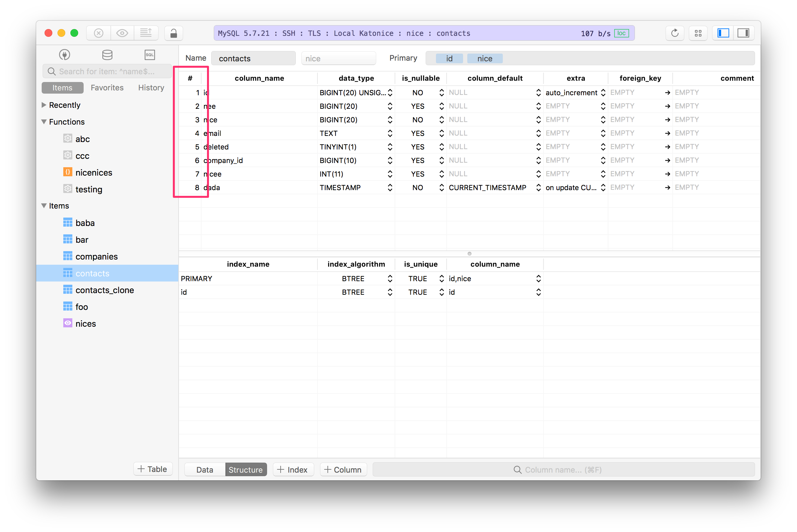Screen dimensions: 797x532
Task: Collapse the Functions section
Action: [44, 121]
